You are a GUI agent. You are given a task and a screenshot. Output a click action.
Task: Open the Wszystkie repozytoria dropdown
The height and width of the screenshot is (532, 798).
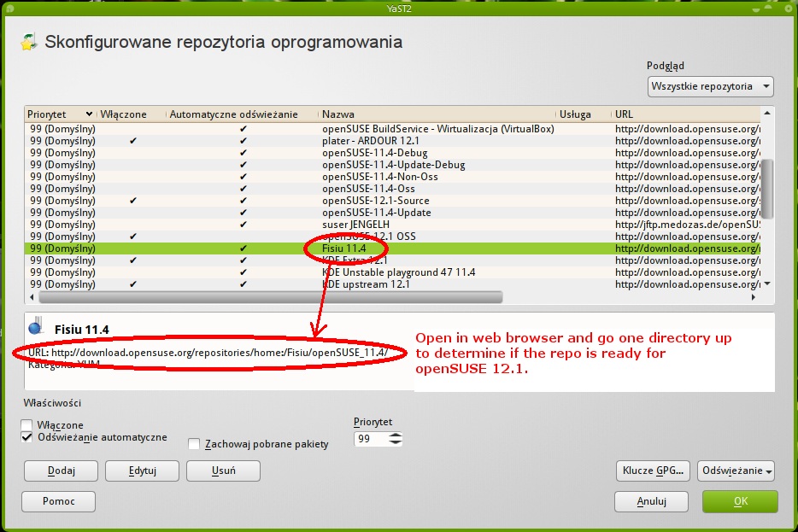711,86
